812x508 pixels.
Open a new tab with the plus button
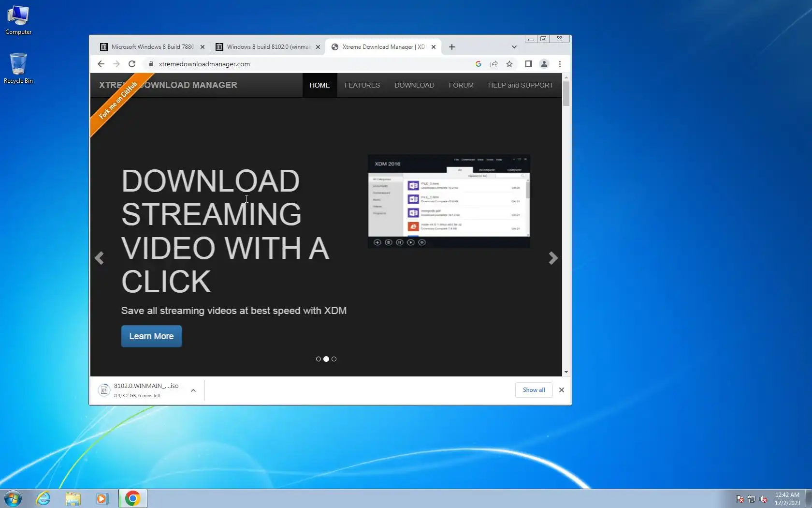coord(452,47)
